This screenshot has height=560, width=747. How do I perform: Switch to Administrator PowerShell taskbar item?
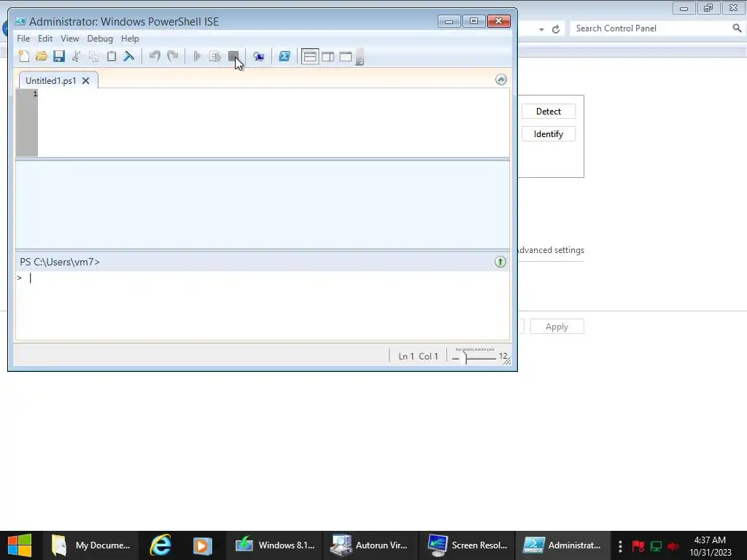tap(562, 545)
